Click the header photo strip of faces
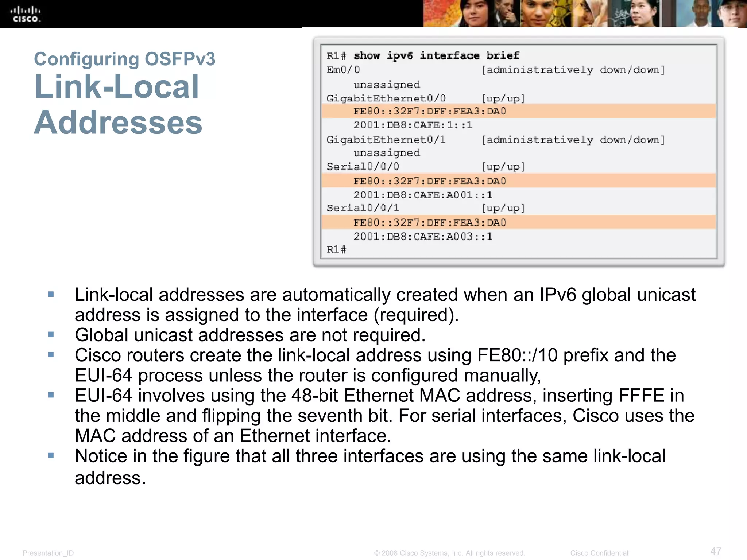The height and width of the screenshot is (560, 747). pos(585,13)
